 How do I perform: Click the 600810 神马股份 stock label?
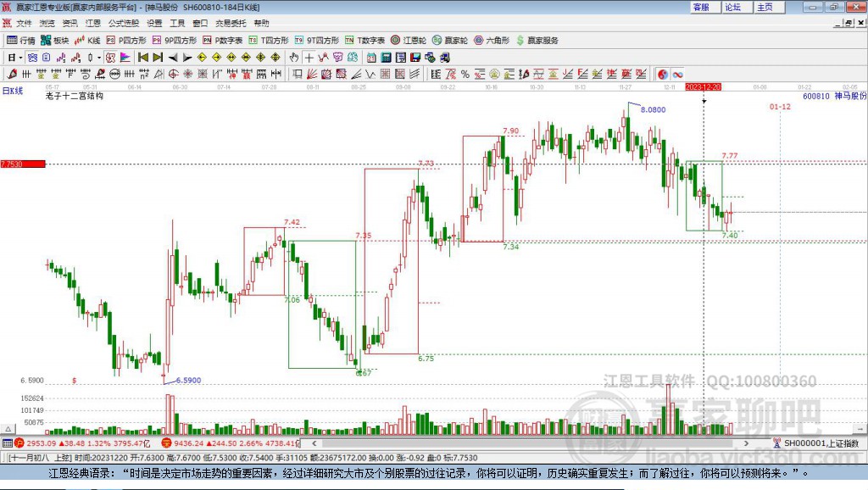pos(834,96)
